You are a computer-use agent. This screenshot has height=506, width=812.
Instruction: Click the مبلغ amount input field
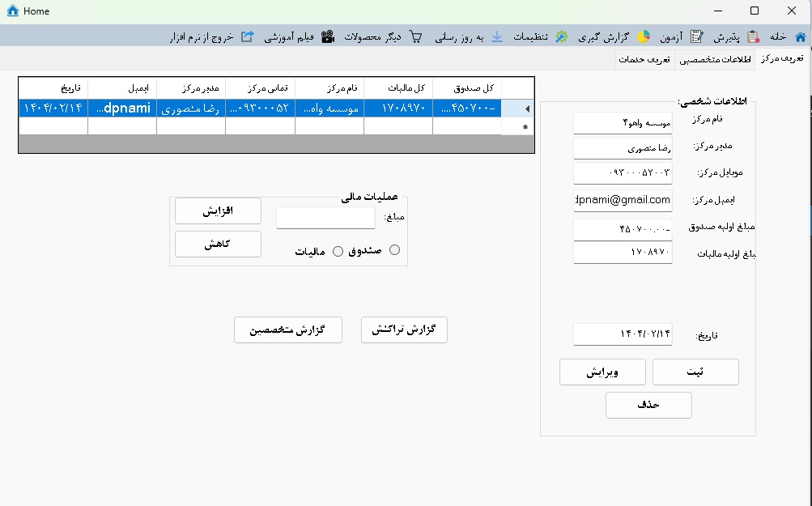point(325,217)
